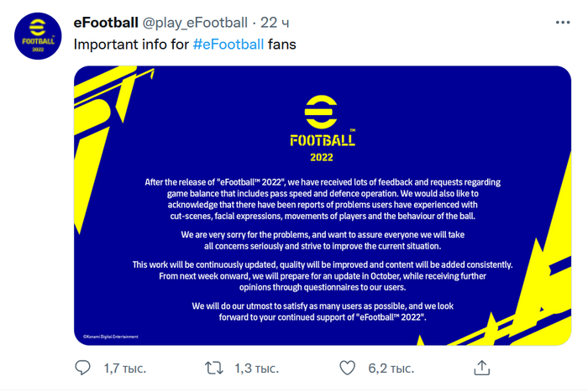This screenshot has width=588, height=392.
Task: Click the eFootball 2022 profile avatar
Action: [x=35, y=35]
